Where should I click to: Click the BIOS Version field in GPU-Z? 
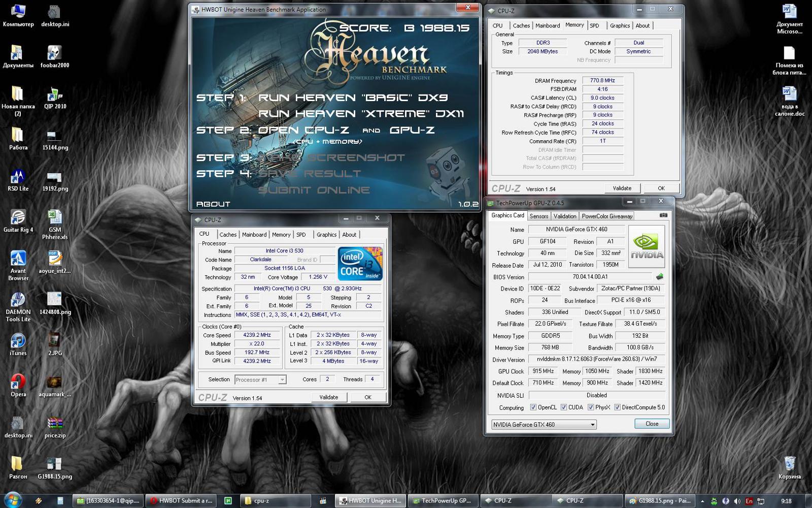pyautogui.click(x=591, y=277)
